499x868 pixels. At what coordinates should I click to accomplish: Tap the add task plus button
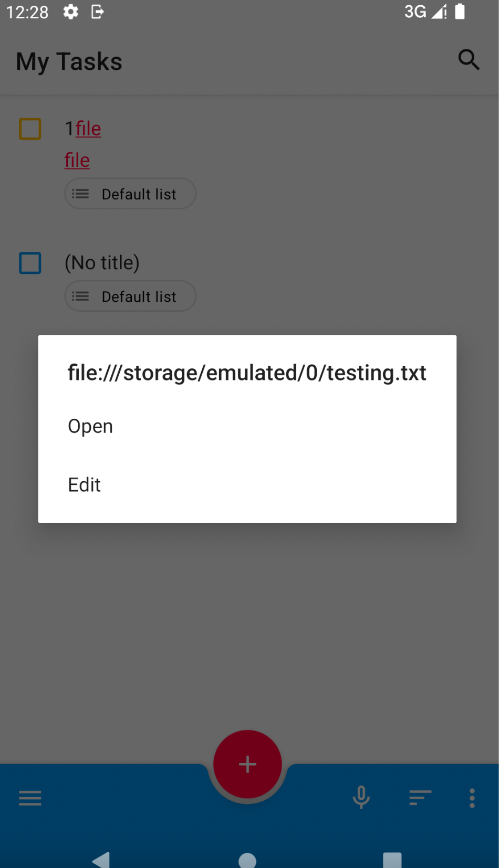pyautogui.click(x=247, y=764)
